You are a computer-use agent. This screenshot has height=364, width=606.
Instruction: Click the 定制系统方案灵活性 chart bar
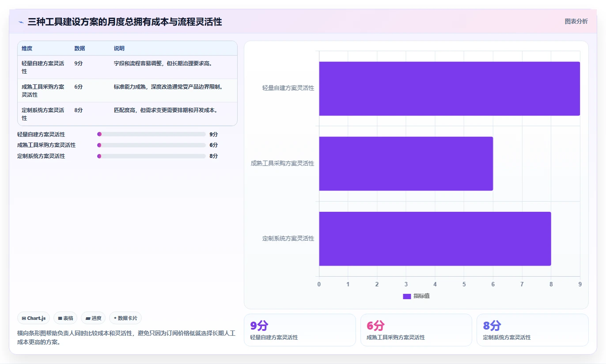(435, 239)
